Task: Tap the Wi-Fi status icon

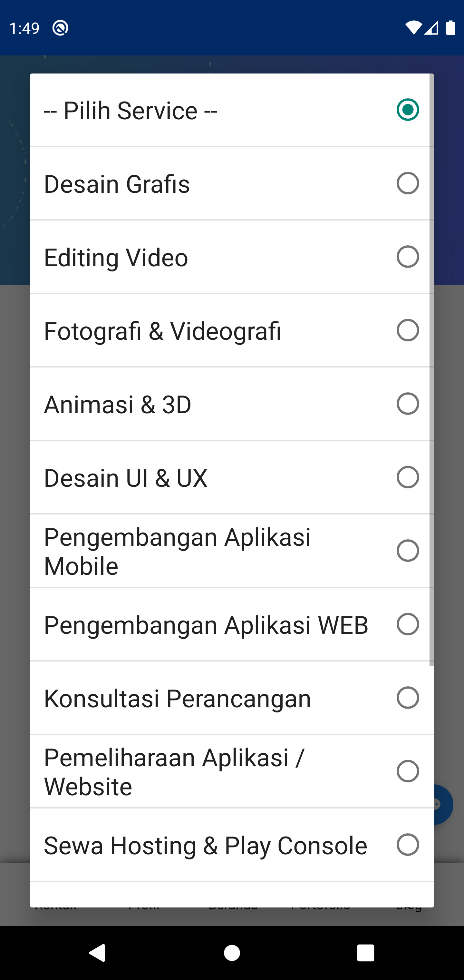Action: pyautogui.click(x=413, y=28)
